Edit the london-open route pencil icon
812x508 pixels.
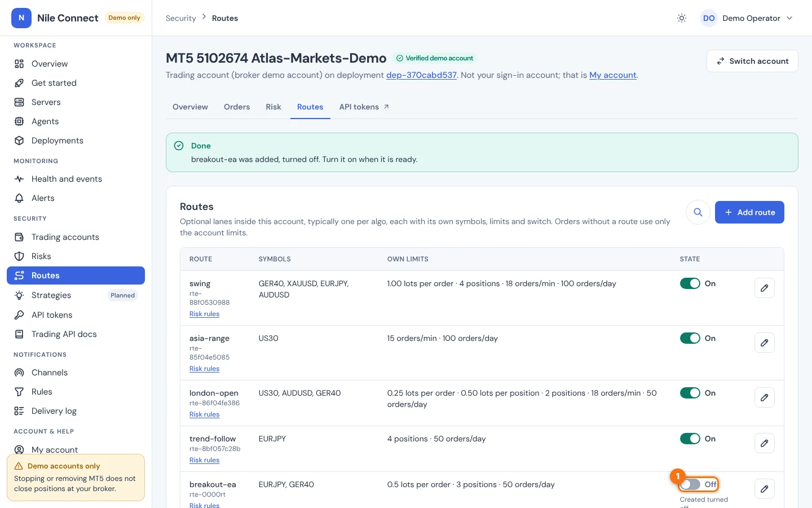tap(765, 397)
